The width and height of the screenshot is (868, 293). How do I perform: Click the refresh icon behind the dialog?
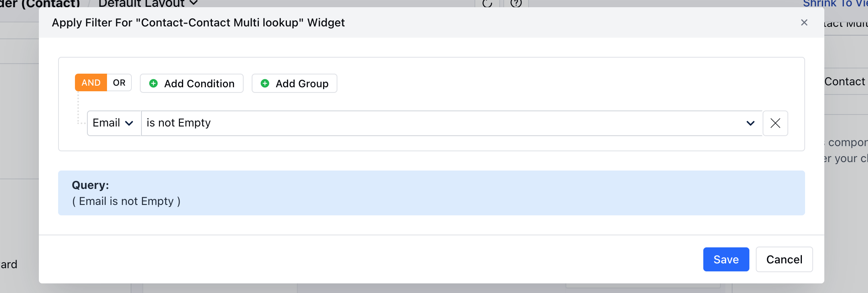(x=487, y=3)
